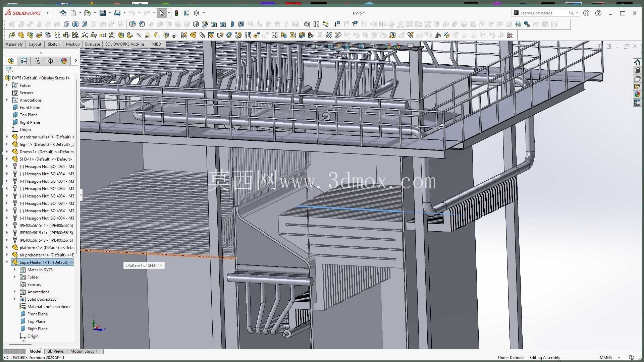Open File Properties icon
644x362 pixels.
[186, 13]
